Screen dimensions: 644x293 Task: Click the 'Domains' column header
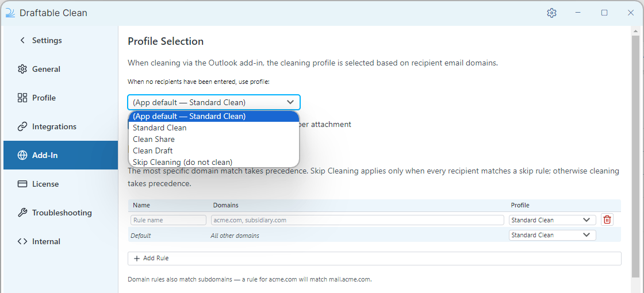[x=225, y=205]
